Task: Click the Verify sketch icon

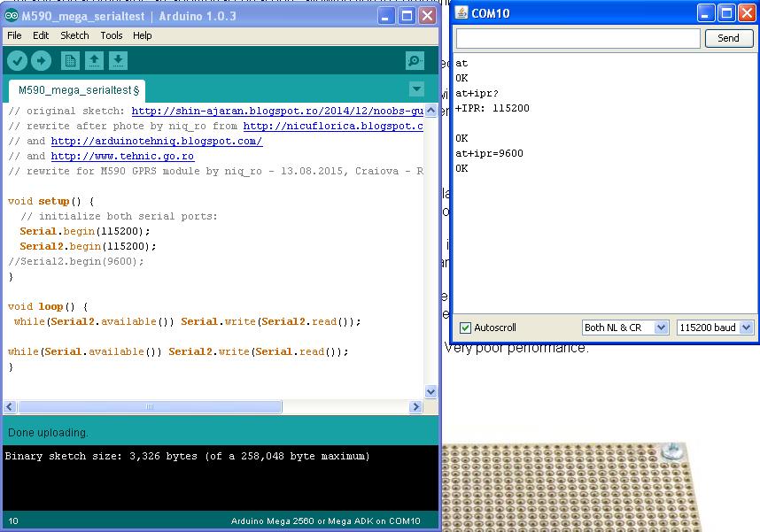Action: click(x=17, y=61)
